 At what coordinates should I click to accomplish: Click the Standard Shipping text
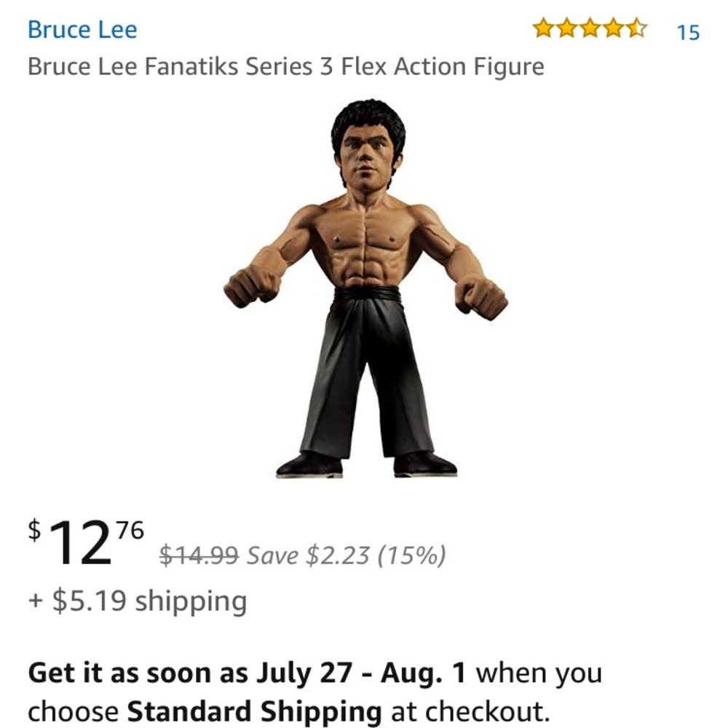(254, 710)
